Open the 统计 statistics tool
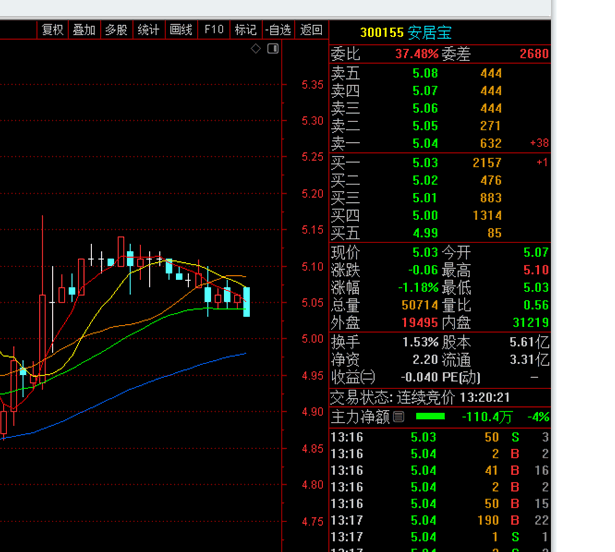The image size is (615, 552). point(149,30)
